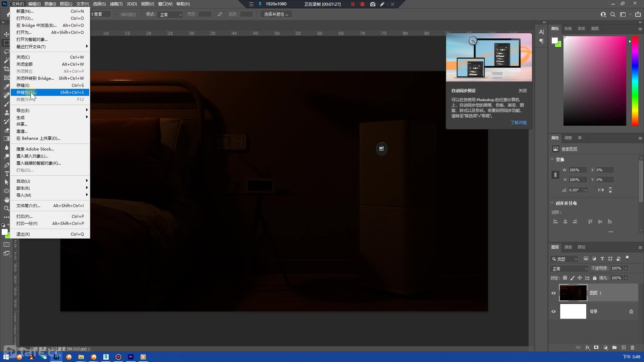The height and width of the screenshot is (362, 644).
Task: Select the Move tool
Action: (6, 34)
